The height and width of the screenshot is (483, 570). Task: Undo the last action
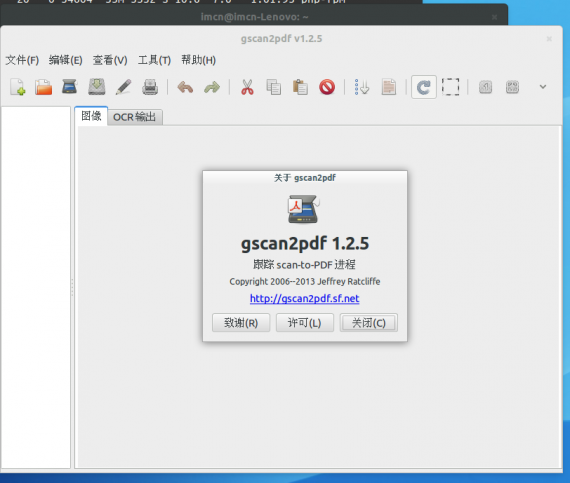(x=185, y=87)
